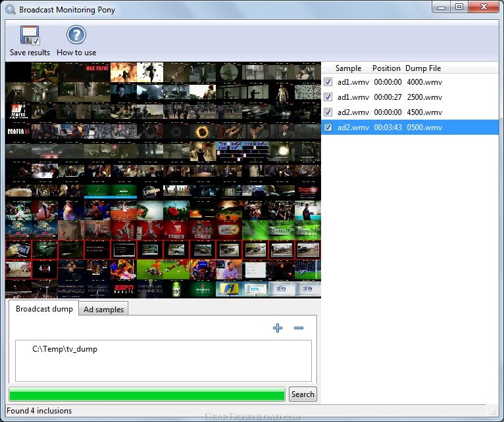Click the glowing ring eclipse thumbnail
The width and height of the screenshot is (504, 422).
pyautogui.click(x=203, y=131)
